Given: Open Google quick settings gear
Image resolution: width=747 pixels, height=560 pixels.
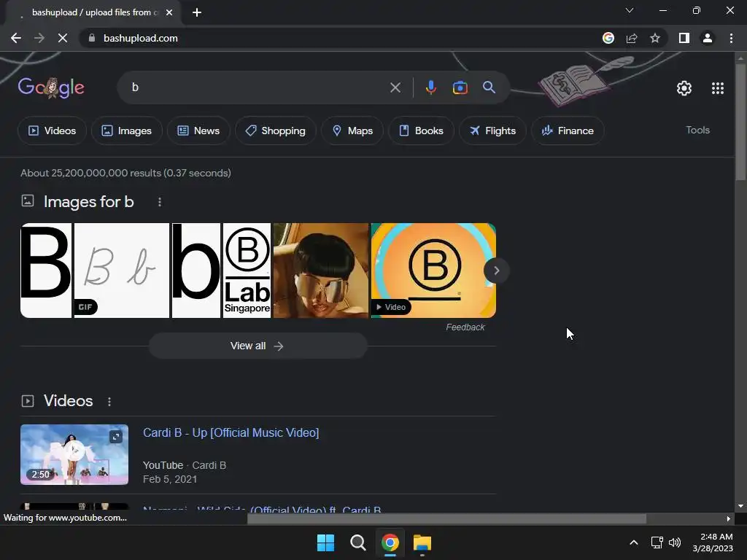Looking at the screenshot, I should [684, 88].
